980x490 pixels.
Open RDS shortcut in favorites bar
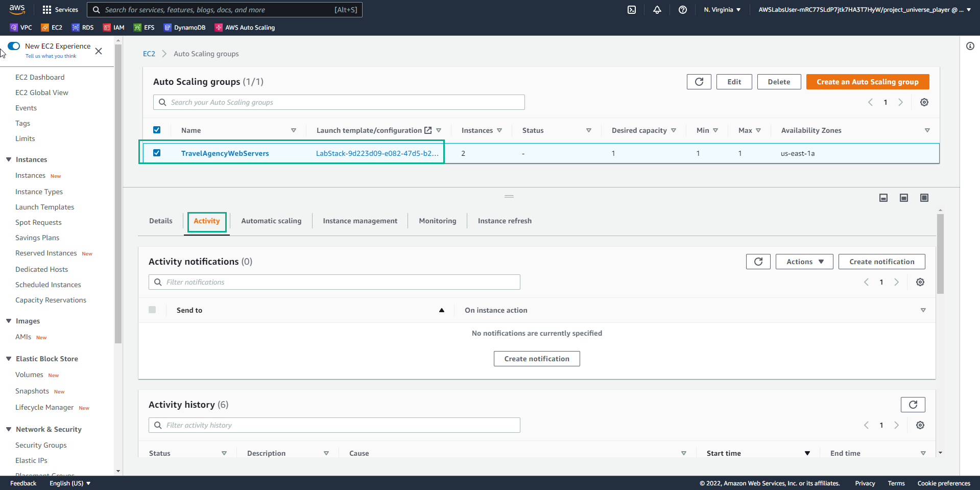tap(83, 28)
